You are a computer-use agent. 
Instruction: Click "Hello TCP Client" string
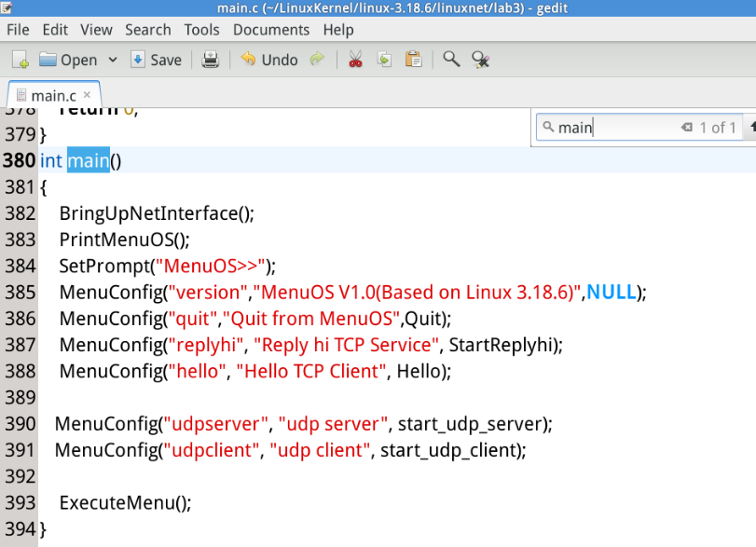pos(311,371)
